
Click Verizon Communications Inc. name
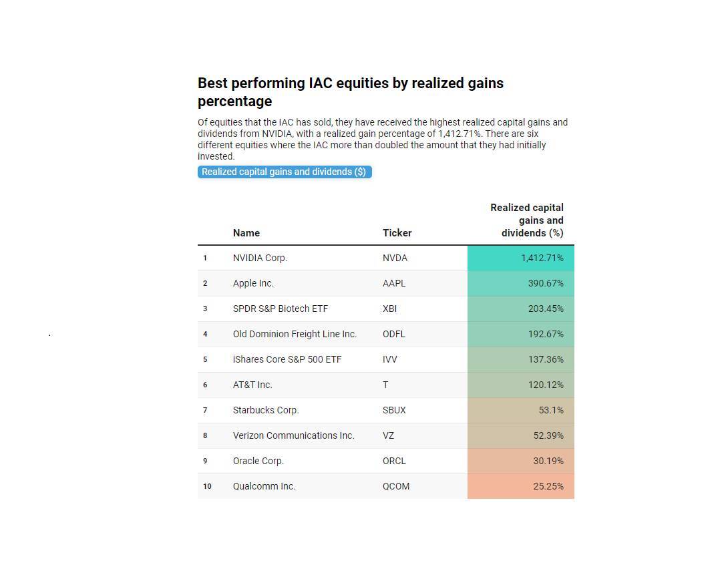pos(293,435)
